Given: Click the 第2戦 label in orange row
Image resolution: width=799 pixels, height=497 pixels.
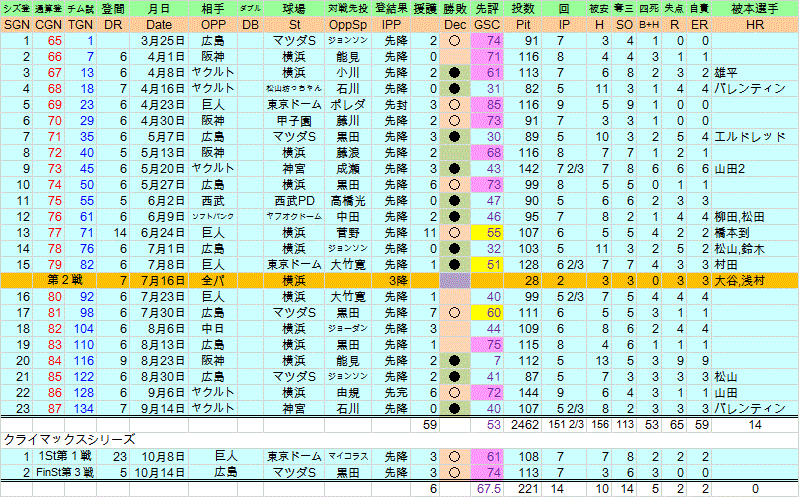Looking at the screenshot, I should point(65,281).
